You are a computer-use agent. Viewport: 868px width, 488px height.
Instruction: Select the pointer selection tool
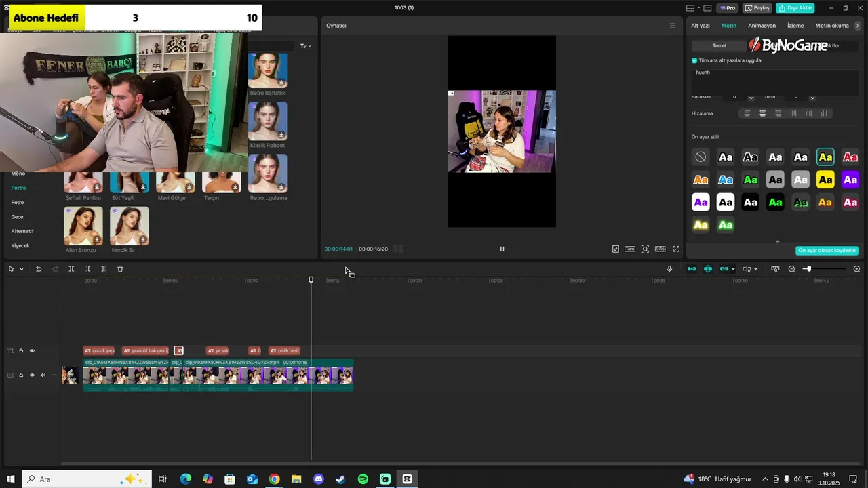11,269
